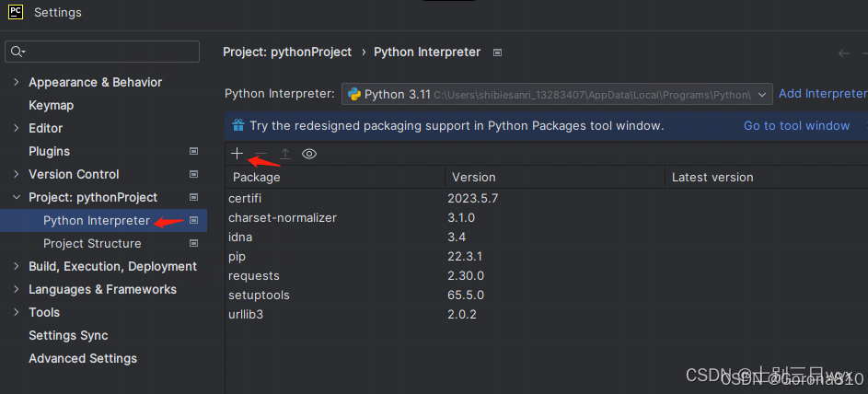Image resolution: width=868 pixels, height=394 pixels.
Task: Click the gift icon in the banner
Action: [x=237, y=125]
